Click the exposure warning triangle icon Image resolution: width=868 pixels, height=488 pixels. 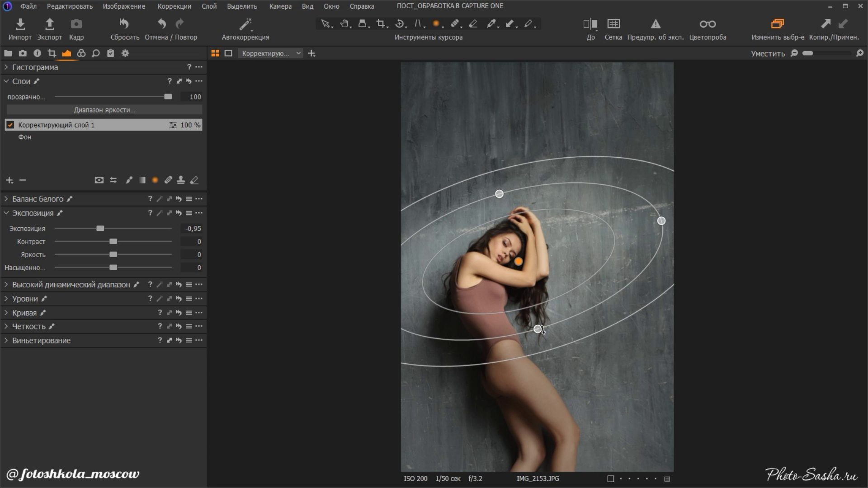point(655,24)
